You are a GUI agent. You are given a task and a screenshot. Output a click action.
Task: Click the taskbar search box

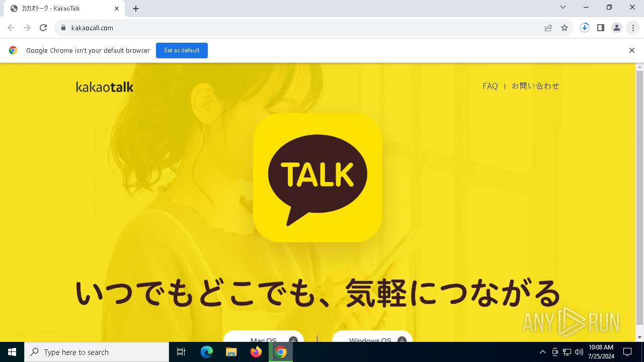point(97,352)
